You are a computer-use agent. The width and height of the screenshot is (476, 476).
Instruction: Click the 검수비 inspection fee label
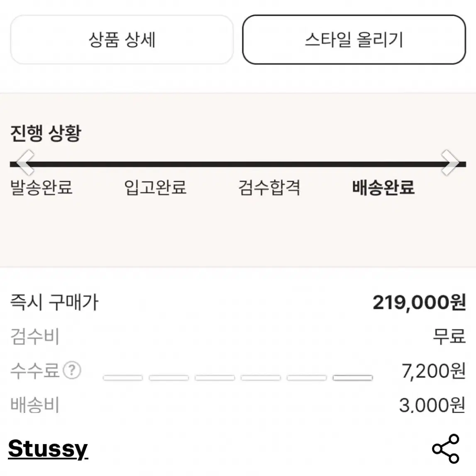click(x=35, y=337)
